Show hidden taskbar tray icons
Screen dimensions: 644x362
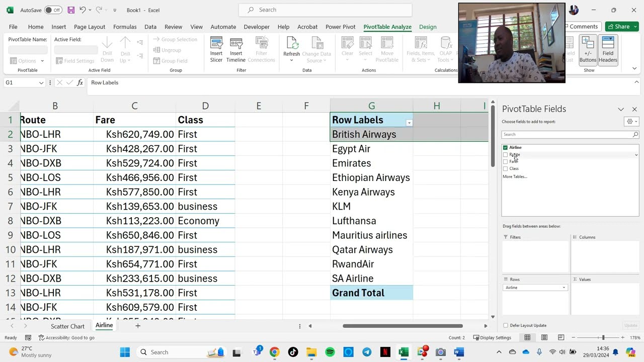[x=499, y=352]
